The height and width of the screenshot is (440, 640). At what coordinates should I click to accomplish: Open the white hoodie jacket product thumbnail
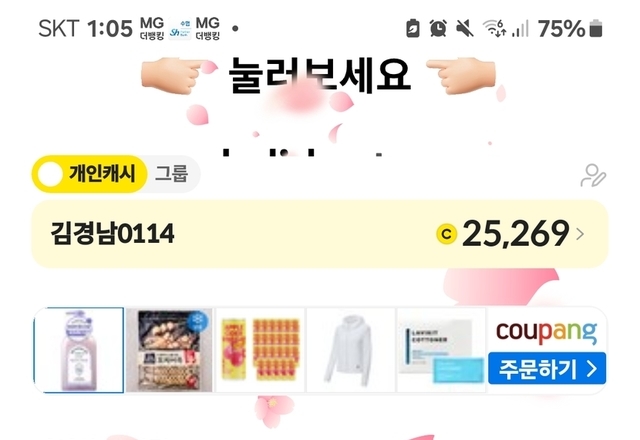click(x=351, y=350)
